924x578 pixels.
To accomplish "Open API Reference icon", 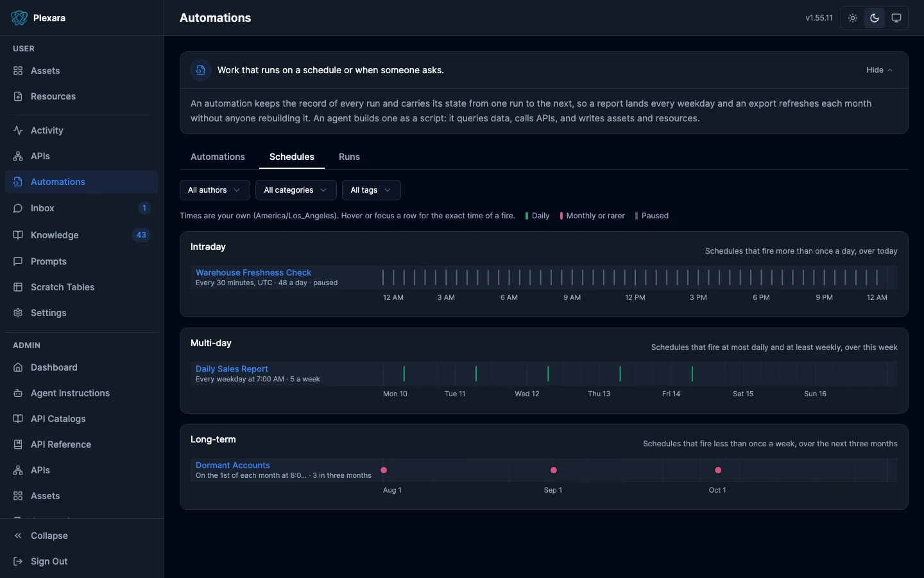I will click(18, 444).
